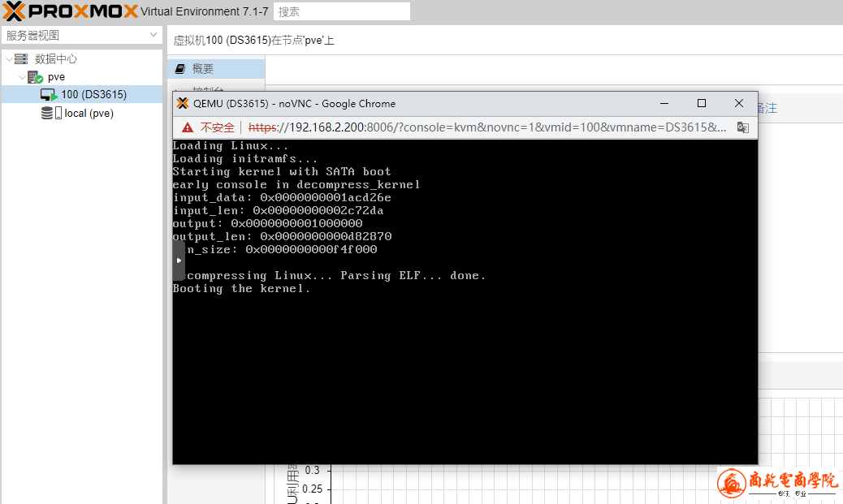Maximize the noVNC console window

click(702, 103)
